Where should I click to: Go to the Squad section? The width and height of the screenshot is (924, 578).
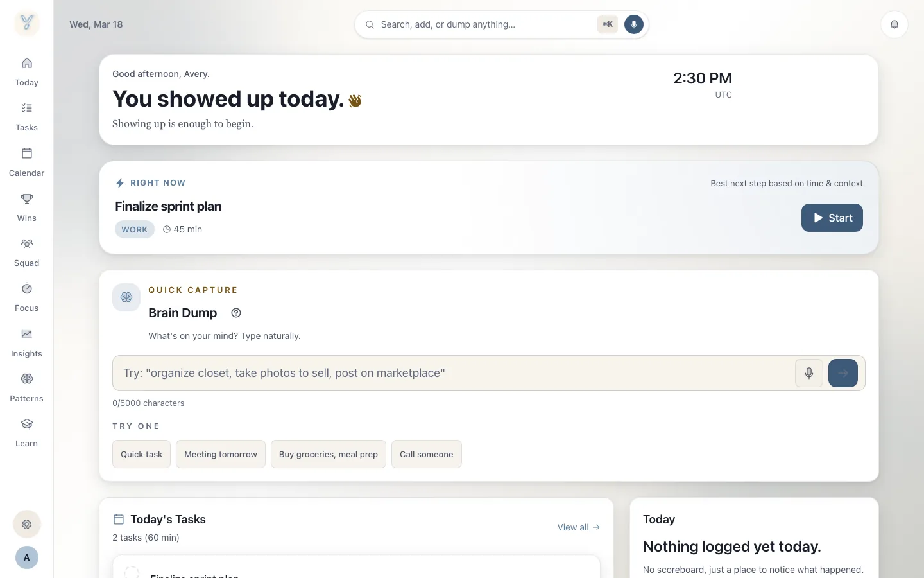tap(26, 252)
